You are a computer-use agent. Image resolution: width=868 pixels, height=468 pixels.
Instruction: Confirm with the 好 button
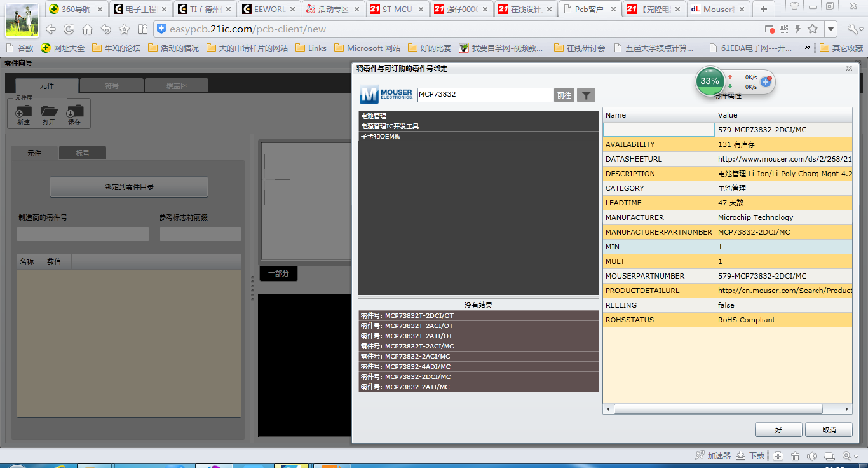pyautogui.click(x=778, y=430)
